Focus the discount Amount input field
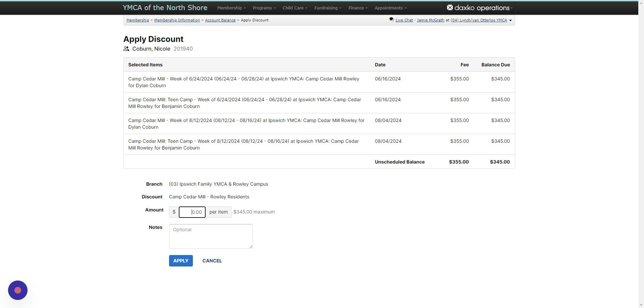644x308 pixels. click(192, 212)
